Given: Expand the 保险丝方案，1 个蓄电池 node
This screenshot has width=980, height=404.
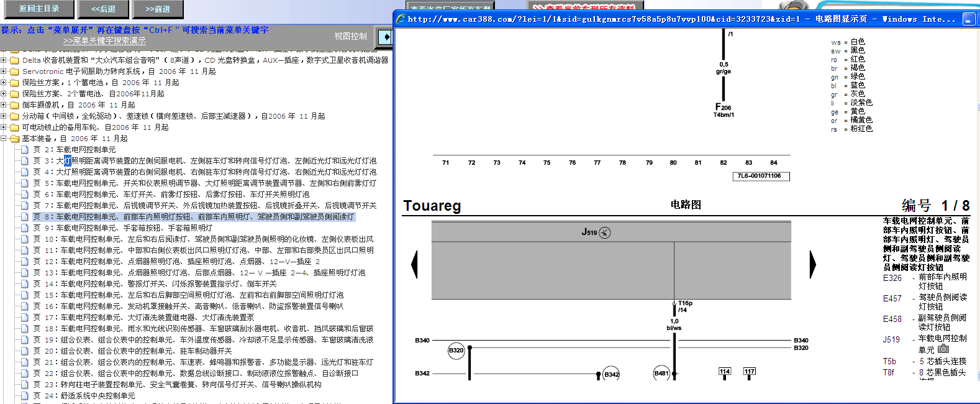Looking at the screenshot, I should point(4,83).
